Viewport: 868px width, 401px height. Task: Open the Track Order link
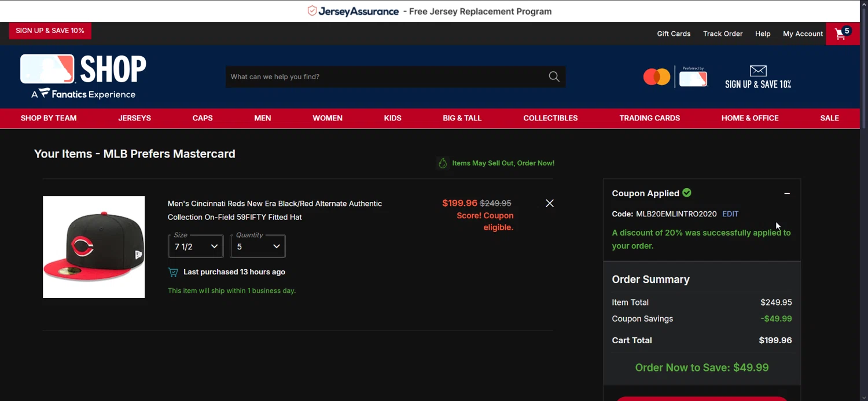[x=723, y=34]
